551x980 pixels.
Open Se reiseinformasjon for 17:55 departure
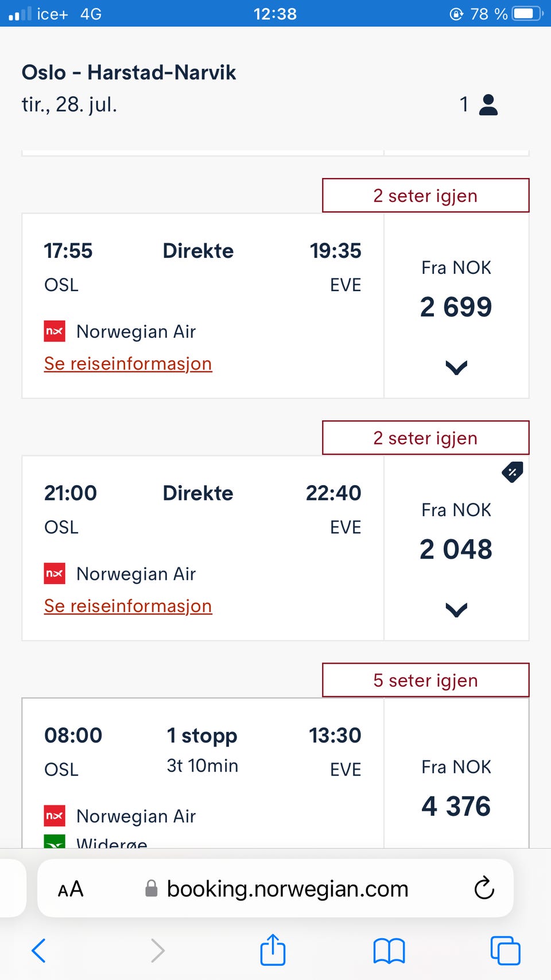tap(128, 363)
